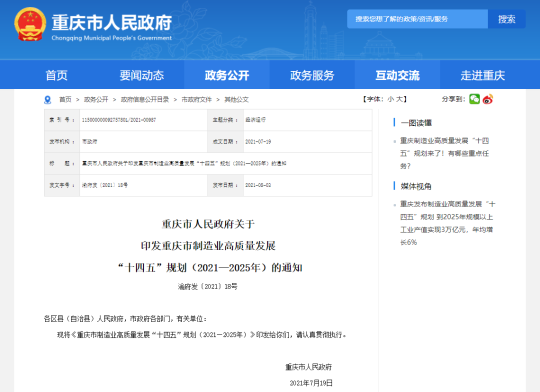Click the blue location pin before the breadcrumb

click(47, 99)
